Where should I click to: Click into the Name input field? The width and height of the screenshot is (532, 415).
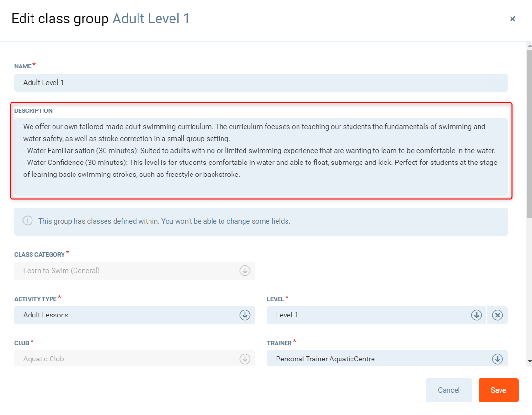point(260,83)
